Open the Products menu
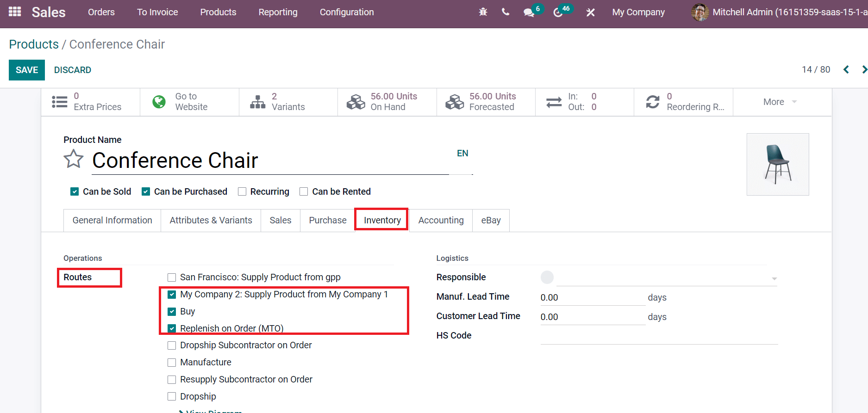Image resolution: width=868 pixels, height=413 pixels. (218, 12)
